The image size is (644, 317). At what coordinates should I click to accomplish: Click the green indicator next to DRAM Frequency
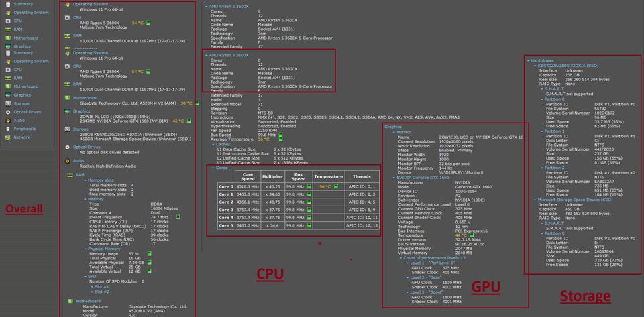[178, 217]
